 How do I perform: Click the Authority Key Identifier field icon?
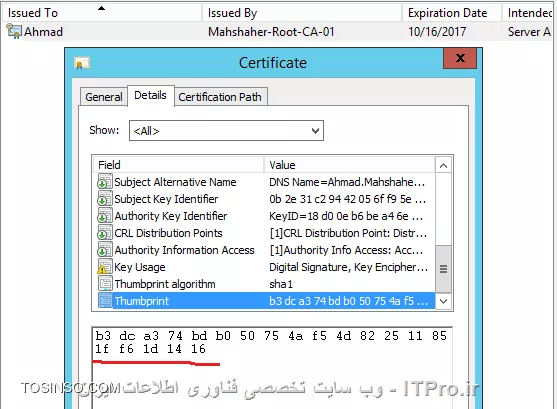point(104,216)
